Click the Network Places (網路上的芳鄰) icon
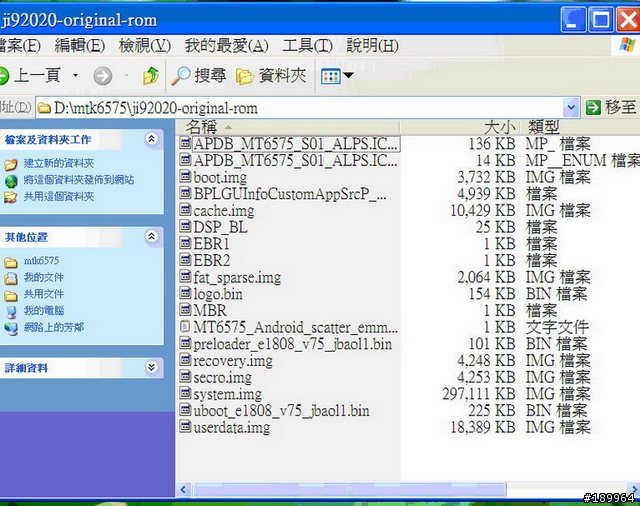 pos(11,328)
